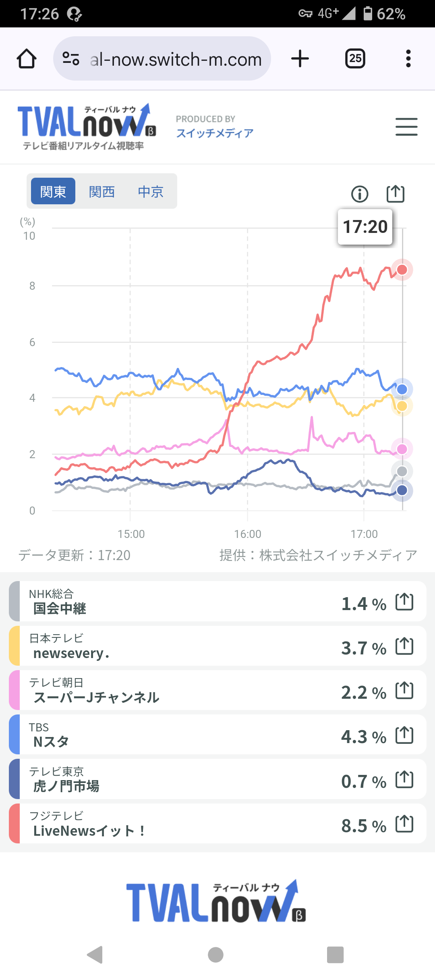Select the 関東 region tab
Screen dimensions: 435x980
53,191
